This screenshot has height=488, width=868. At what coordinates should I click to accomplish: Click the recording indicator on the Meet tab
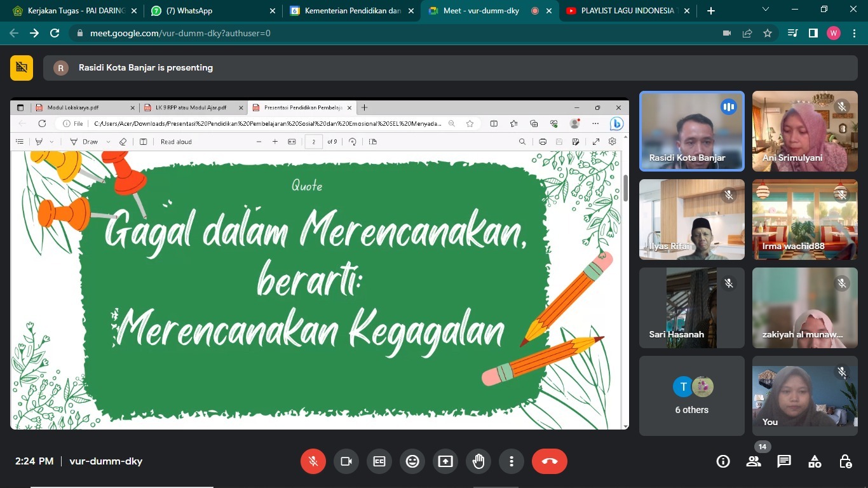click(x=534, y=11)
